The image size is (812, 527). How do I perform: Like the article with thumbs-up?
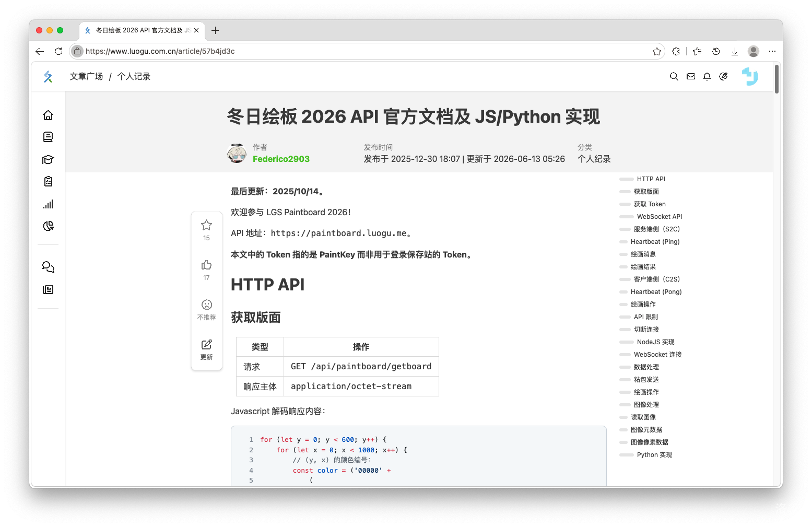207,270
